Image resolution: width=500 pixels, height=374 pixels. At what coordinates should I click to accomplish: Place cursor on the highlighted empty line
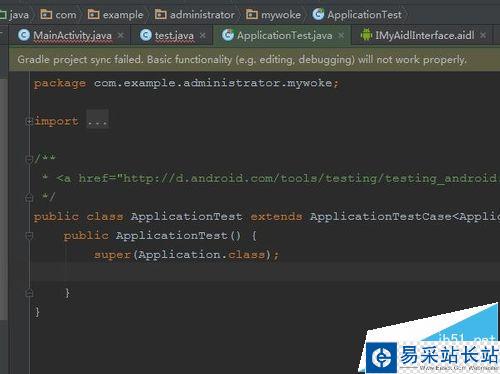pyautogui.click(x=265, y=272)
